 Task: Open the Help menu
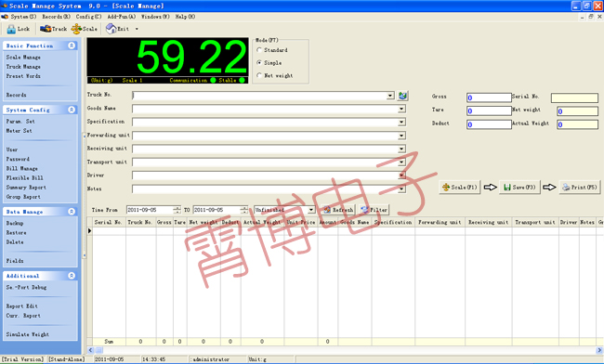point(185,17)
